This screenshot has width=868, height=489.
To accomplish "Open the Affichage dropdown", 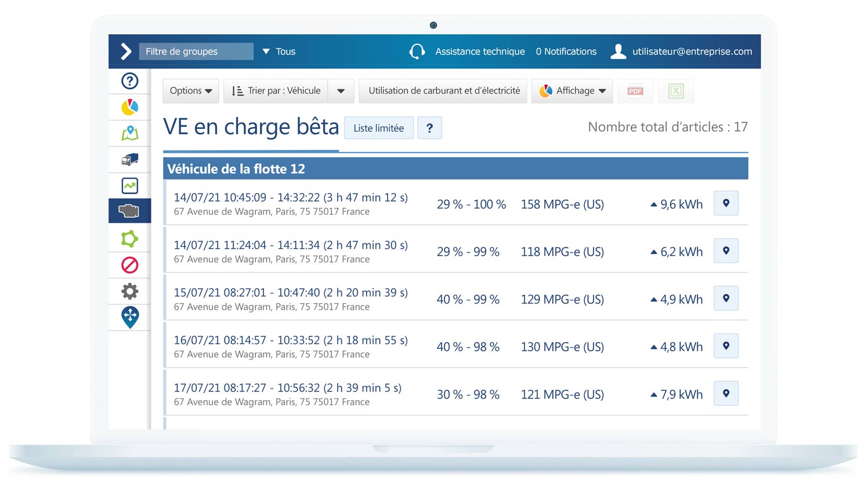I will 572,91.
